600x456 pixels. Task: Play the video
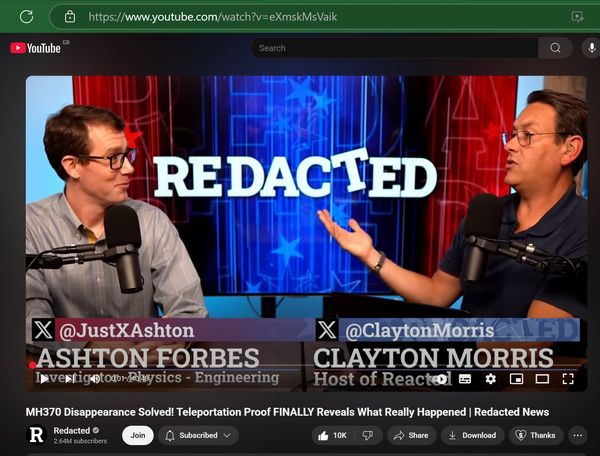[44, 379]
